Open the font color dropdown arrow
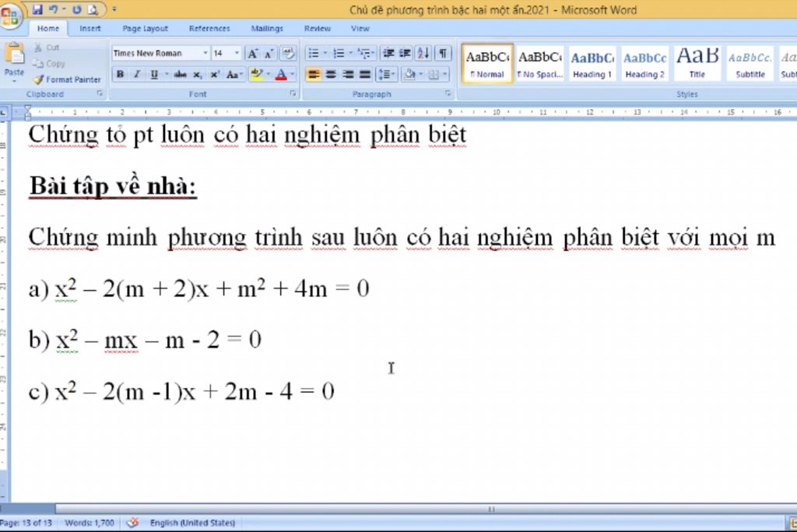This screenshot has height=532, width=797. (293, 75)
